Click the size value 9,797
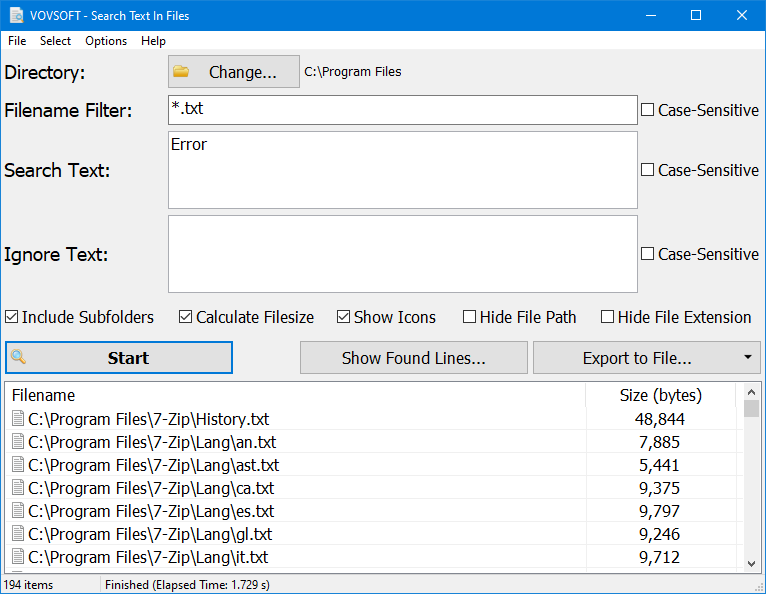This screenshot has width=766, height=594. coord(660,510)
